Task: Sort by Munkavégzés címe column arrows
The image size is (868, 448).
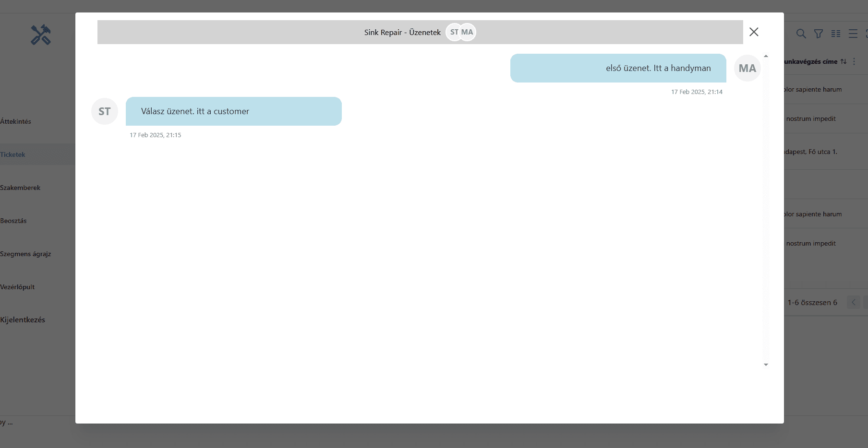Action: pyautogui.click(x=844, y=61)
